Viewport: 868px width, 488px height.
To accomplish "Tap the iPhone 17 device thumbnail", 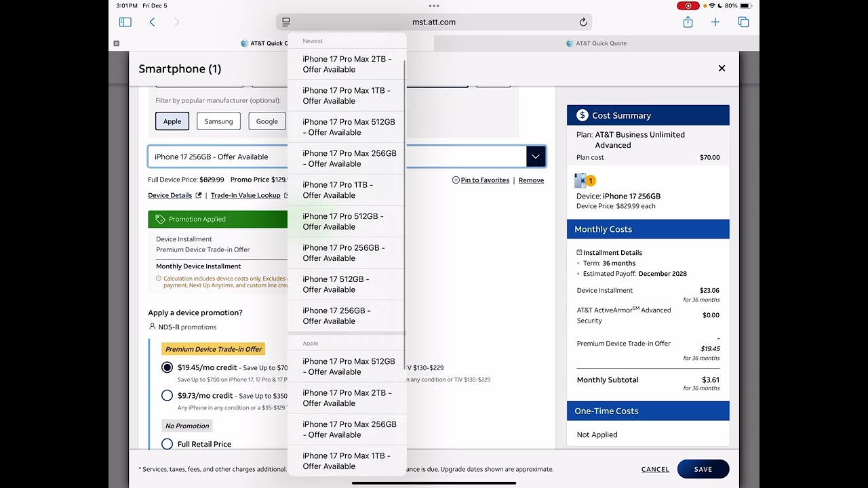I will coord(580,181).
